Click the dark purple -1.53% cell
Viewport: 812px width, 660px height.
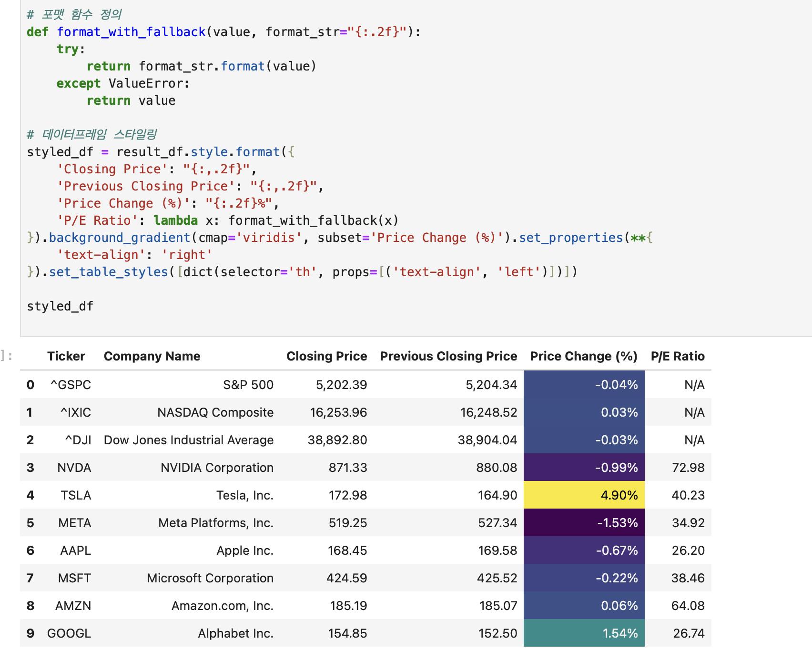point(584,523)
